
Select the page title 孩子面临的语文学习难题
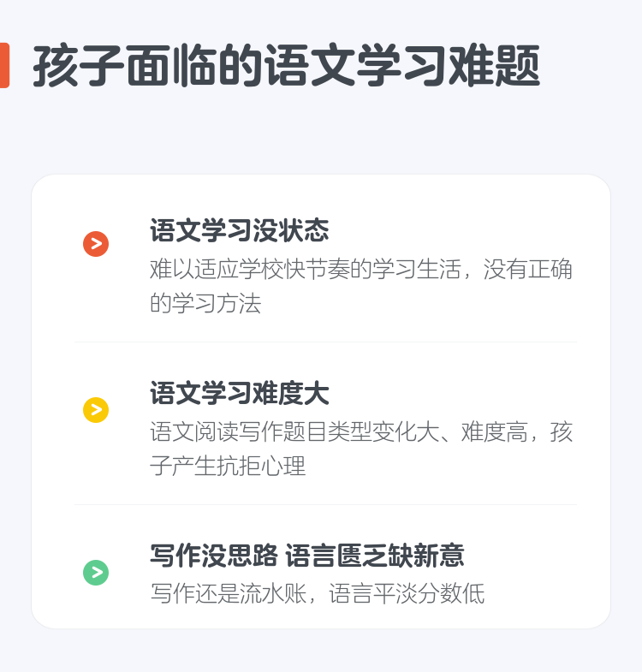tap(286, 65)
